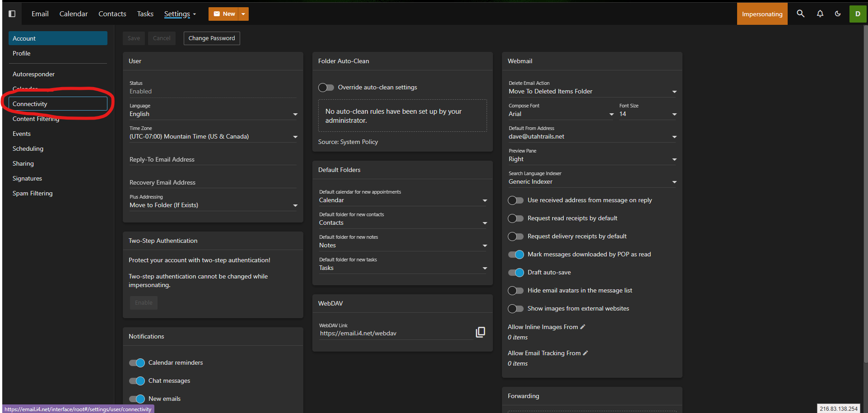Edit Allow Email Tracking From list
868x413 pixels.
pyautogui.click(x=585, y=353)
